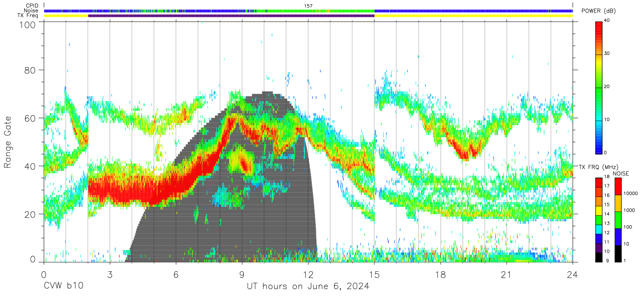Image resolution: width=644 pixels, height=297 pixels.
Task: Click the CPID value '157'
Action: coord(308,6)
